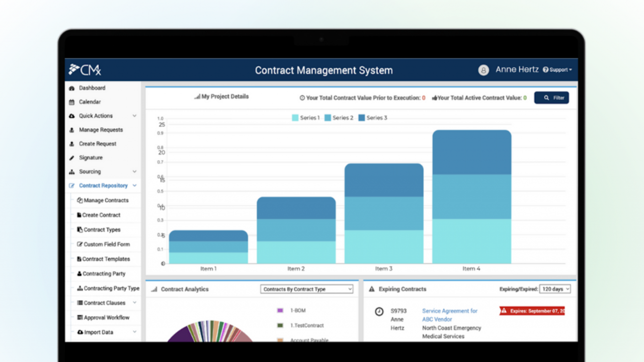This screenshot has height=362, width=644.
Task: Collapse the Contract Repository chevron
Action: pyautogui.click(x=134, y=186)
